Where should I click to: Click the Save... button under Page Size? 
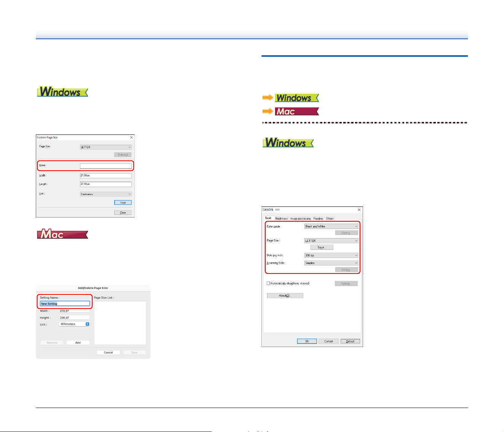pos(322,247)
